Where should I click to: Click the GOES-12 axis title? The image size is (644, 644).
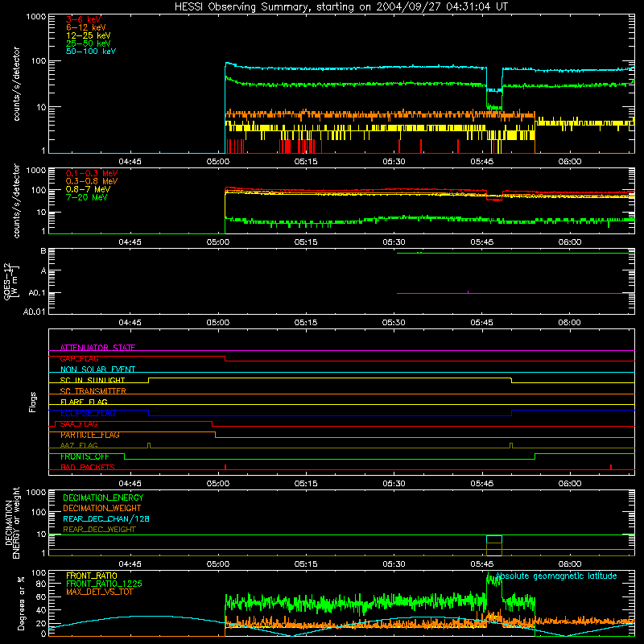click(11, 282)
